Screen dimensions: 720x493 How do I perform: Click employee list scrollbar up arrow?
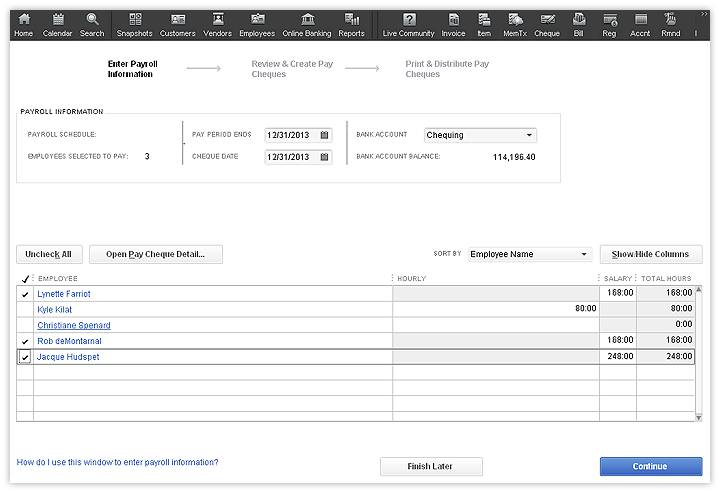698,290
